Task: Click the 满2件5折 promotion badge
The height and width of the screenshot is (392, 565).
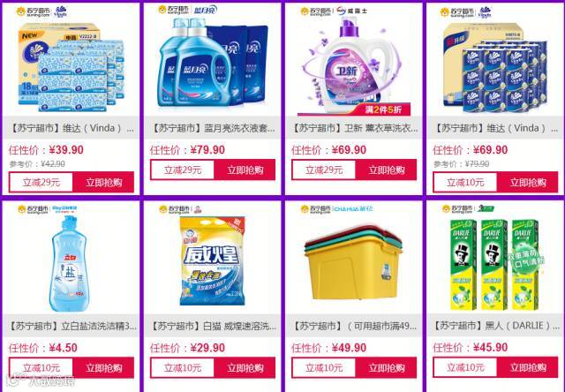Action: point(383,109)
